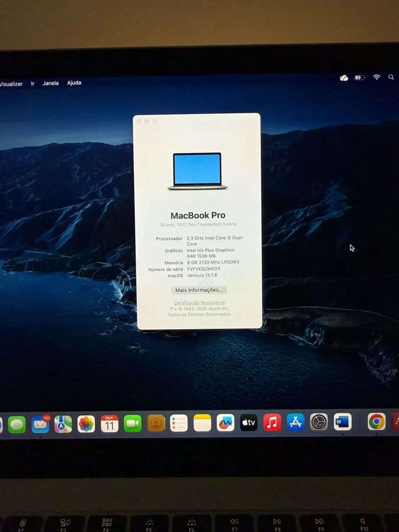Image resolution: width=399 pixels, height=532 pixels.
Task: Close the About This Mac window
Action: click(x=139, y=121)
